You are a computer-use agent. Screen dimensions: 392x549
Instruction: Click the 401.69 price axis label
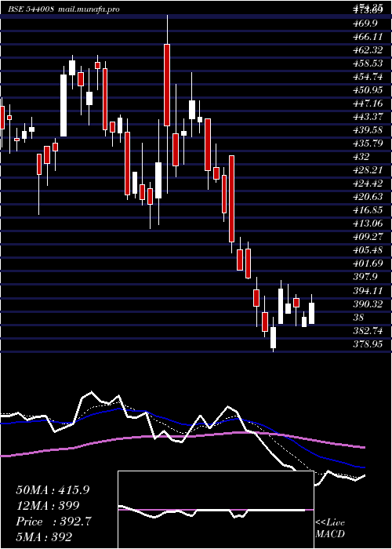click(x=368, y=263)
